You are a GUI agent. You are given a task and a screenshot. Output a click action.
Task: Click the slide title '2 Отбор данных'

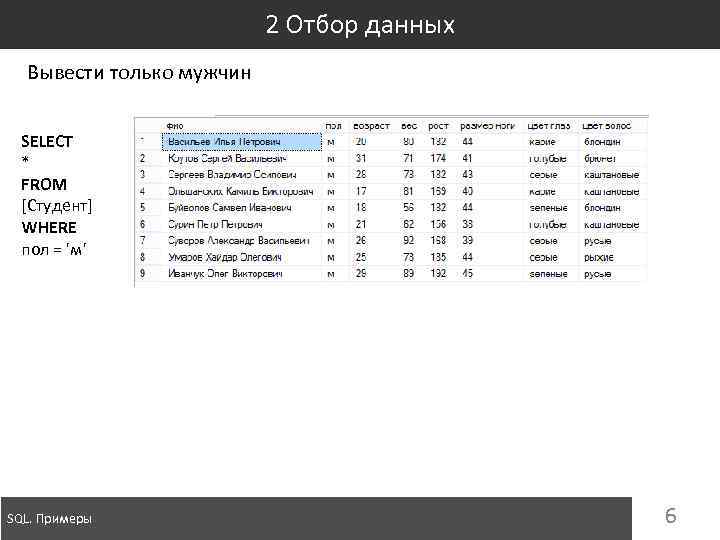coord(360,24)
